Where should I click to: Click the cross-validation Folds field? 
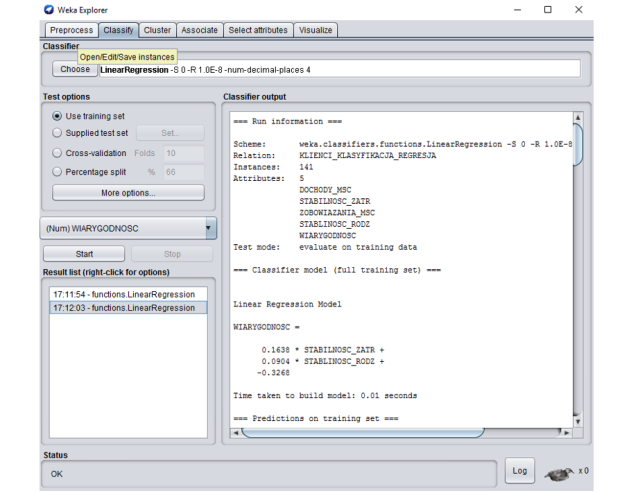[184, 153]
